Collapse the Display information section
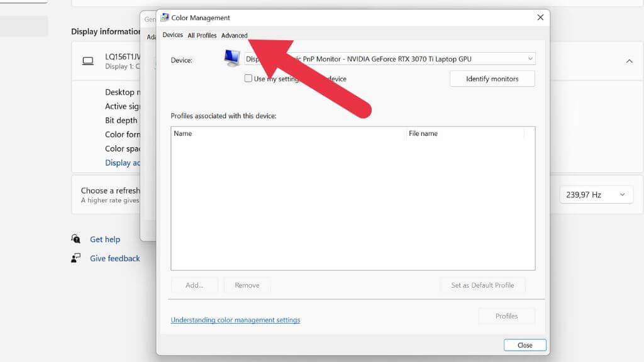644x362 pixels. click(630, 61)
